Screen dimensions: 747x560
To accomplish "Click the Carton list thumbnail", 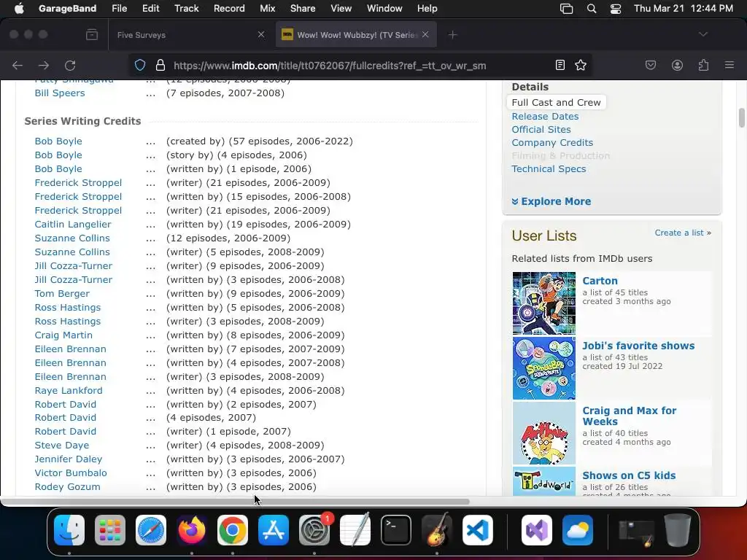I will [544, 303].
